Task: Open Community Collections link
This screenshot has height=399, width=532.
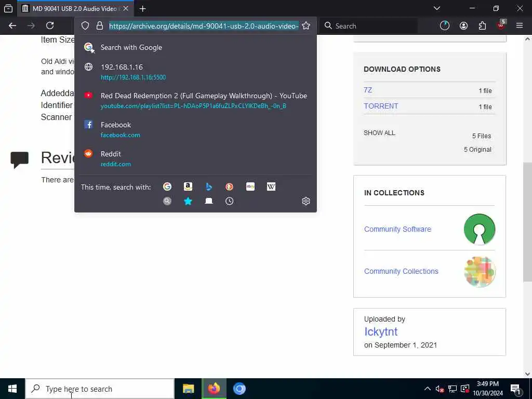Action: click(401, 271)
